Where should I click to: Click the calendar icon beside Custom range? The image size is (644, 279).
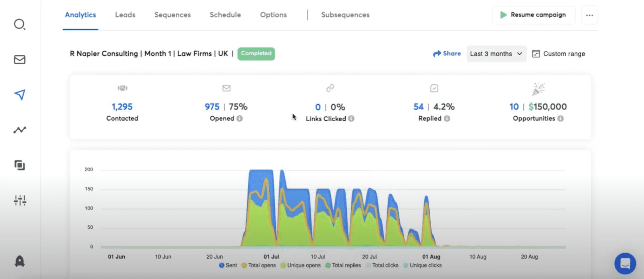(536, 54)
